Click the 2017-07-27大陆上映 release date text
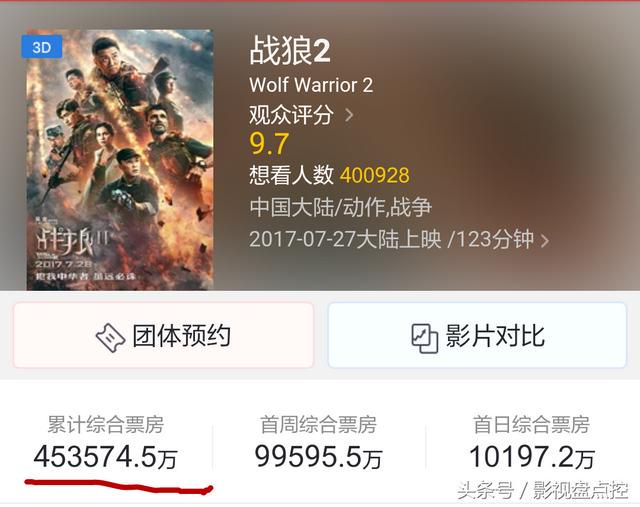Image resolution: width=640 pixels, height=507 pixels. pyautogui.click(x=345, y=239)
